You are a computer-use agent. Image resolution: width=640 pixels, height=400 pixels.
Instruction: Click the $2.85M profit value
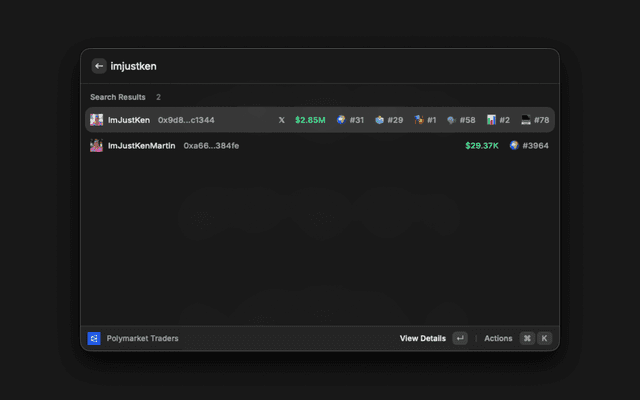310,120
